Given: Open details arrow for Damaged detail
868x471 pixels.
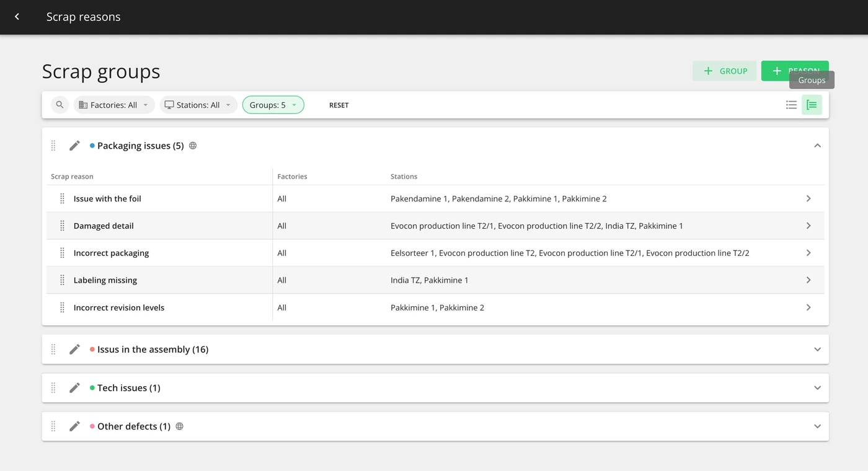Looking at the screenshot, I should (808, 226).
